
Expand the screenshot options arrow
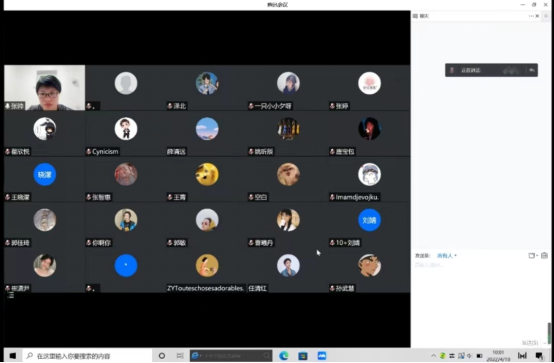tap(537, 256)
